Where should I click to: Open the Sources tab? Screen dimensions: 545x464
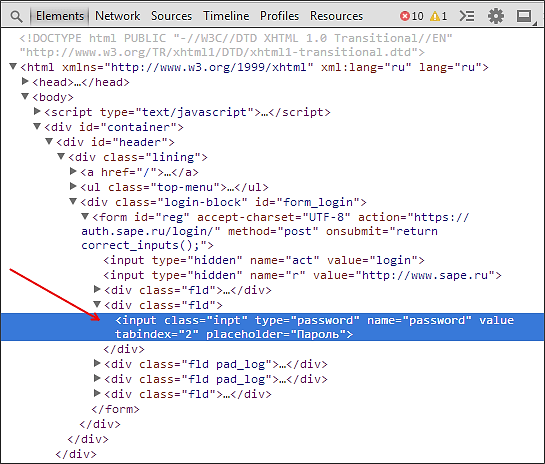coord(171,16)
